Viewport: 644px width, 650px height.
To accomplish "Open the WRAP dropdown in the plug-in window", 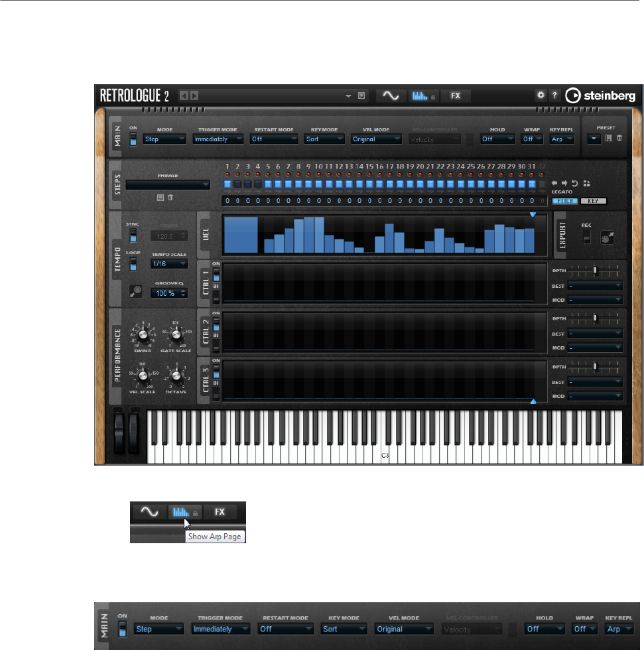I will [532, 139].
